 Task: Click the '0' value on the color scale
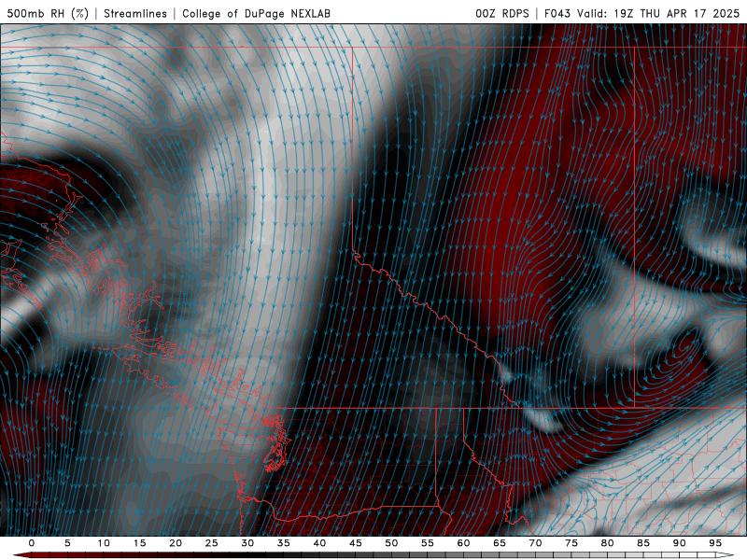32,543
